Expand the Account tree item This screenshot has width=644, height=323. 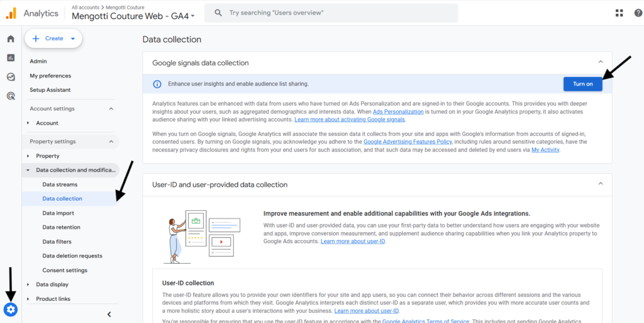click(x=28, y=123)
